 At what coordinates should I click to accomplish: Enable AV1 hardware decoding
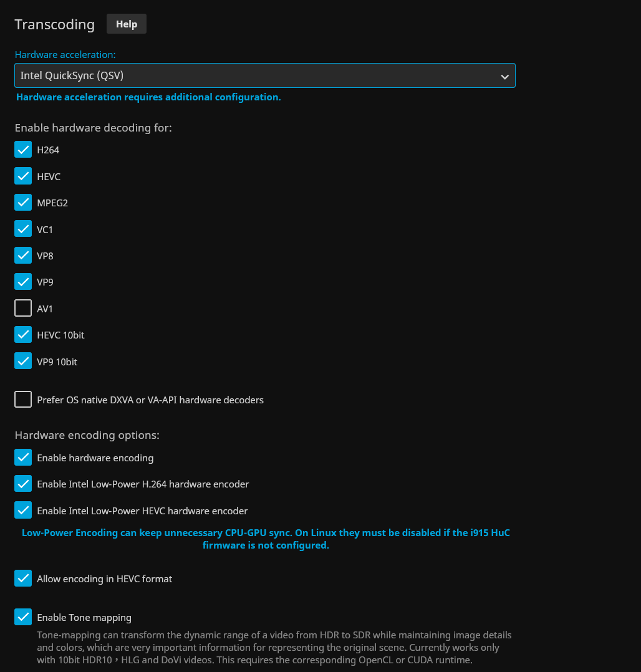point(23,309)
